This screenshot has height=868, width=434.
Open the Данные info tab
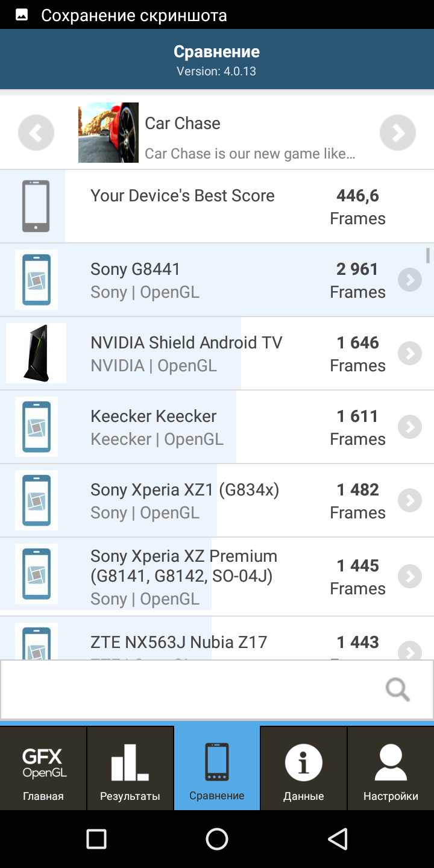tap(304, 769)
